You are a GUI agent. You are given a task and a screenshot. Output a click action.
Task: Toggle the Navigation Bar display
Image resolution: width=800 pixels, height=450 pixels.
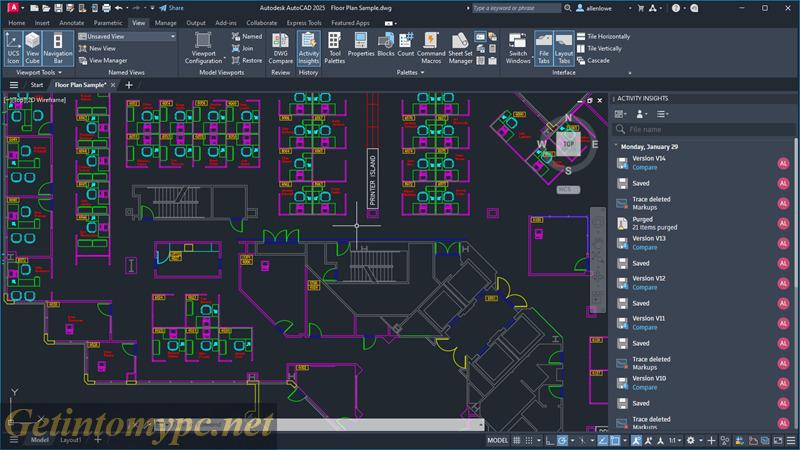pyautogui.click(x=58, y=48)
